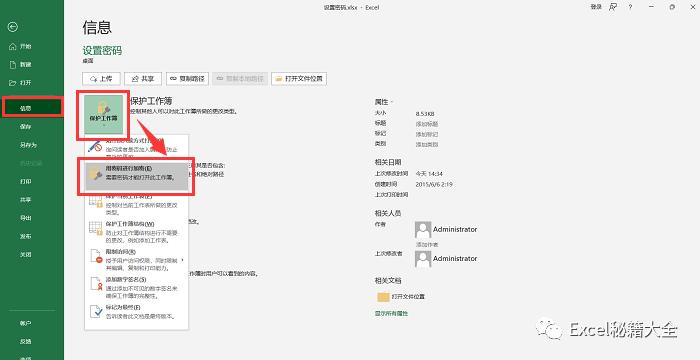The height and width of the screenshot is (360, 700).
Task: Click the home icon beside 开始
Action: [12, 46]
